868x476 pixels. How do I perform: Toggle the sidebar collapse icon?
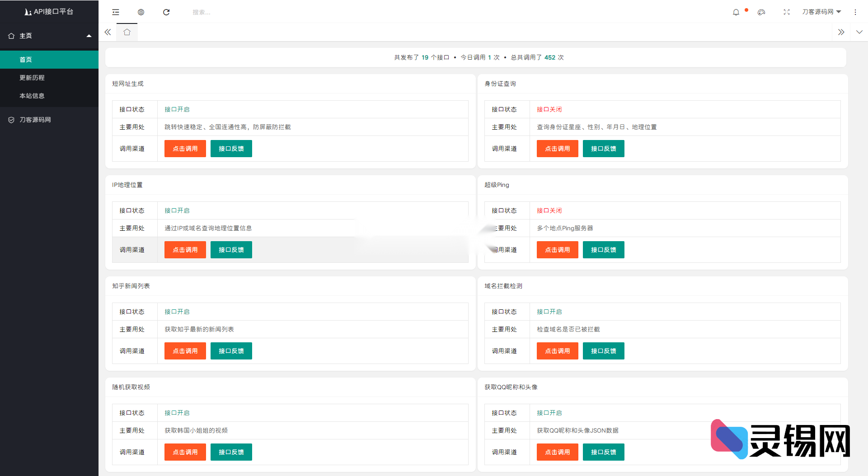tap(116, 12)
